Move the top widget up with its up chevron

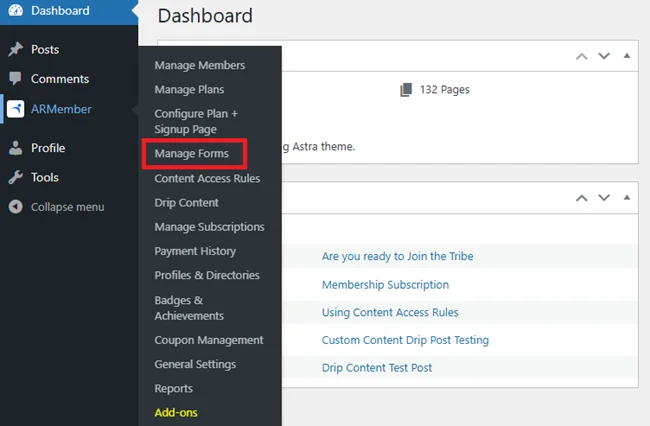click(x=582, y=56)
